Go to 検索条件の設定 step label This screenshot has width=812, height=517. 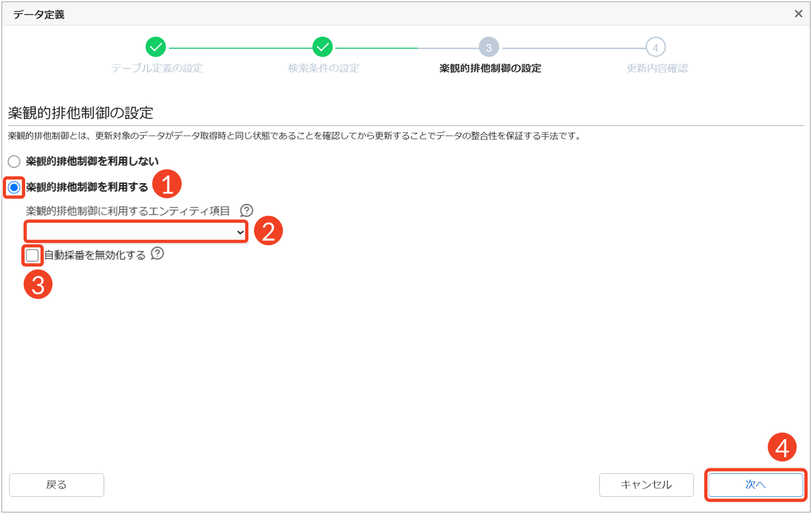323,68
